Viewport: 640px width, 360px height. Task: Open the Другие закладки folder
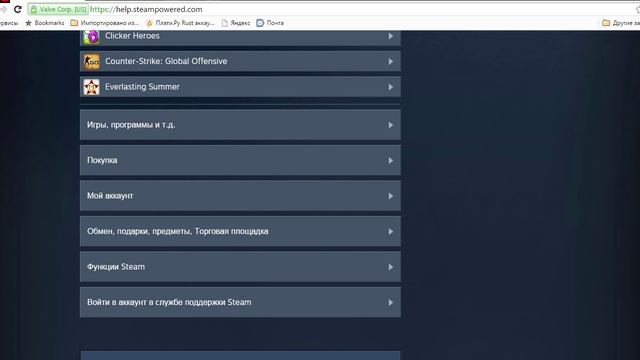[x=621, y=23]
